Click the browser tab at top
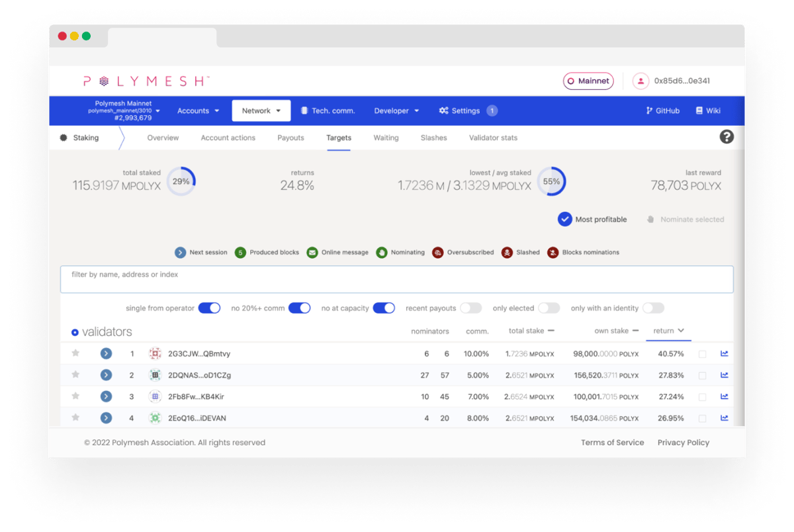Viewport: 794px width, 532px height. (x=162, y=37)
